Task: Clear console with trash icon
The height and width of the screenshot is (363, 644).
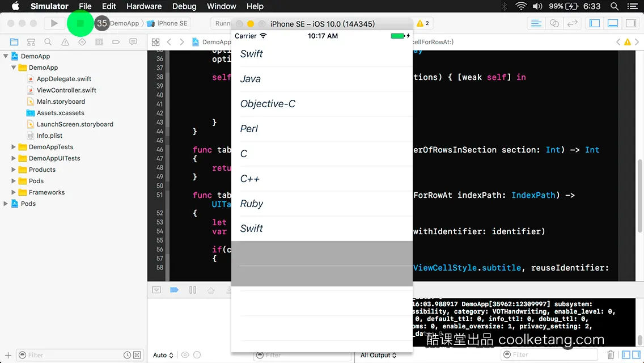Action: click(x=611, y=354)
